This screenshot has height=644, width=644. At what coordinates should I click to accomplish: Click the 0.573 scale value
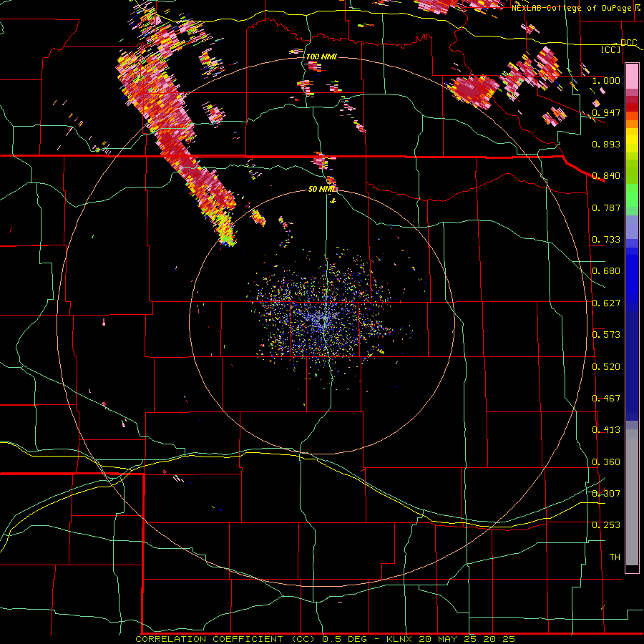pos(606,335)
